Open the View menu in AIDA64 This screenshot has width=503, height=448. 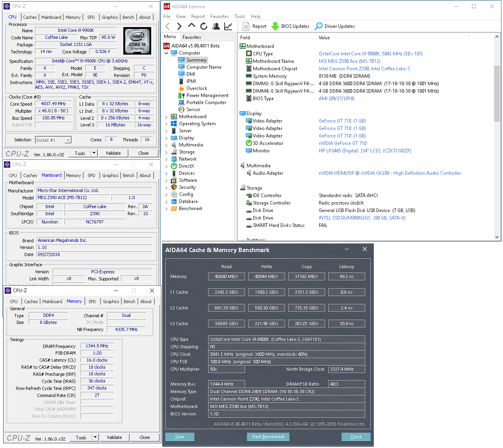coord(181,16)
